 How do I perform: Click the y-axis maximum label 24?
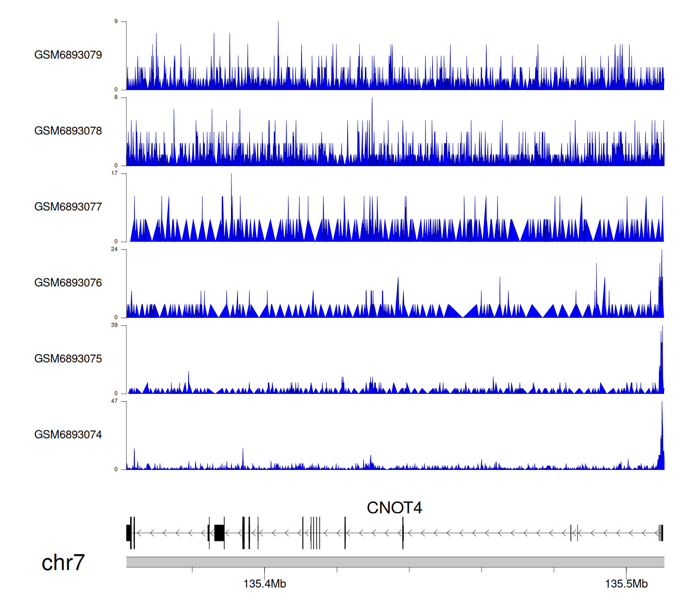click(x=114, y=249)
